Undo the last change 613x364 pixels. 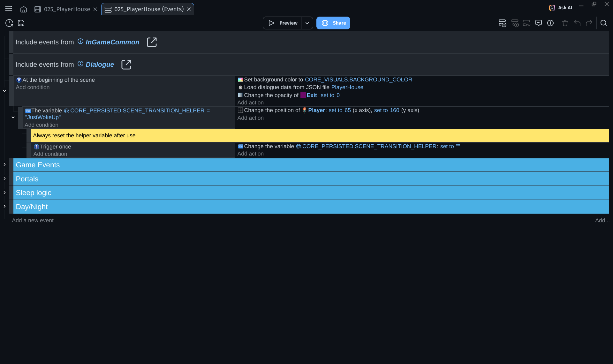coord(577,23)
